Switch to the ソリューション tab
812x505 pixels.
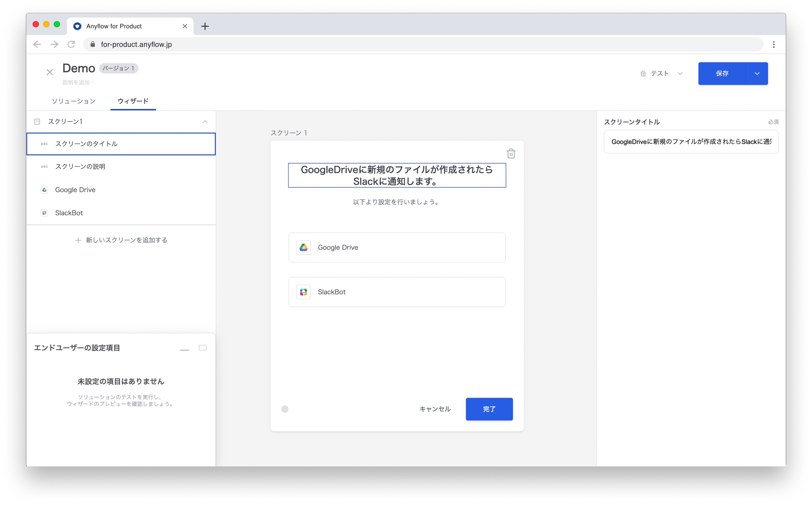click(74, 101)
